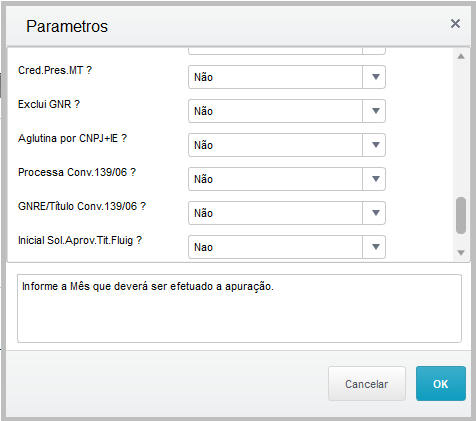Select the Exclui GNR value field
This screenshot has height=421, width=476.
click(x=275, y=111)
